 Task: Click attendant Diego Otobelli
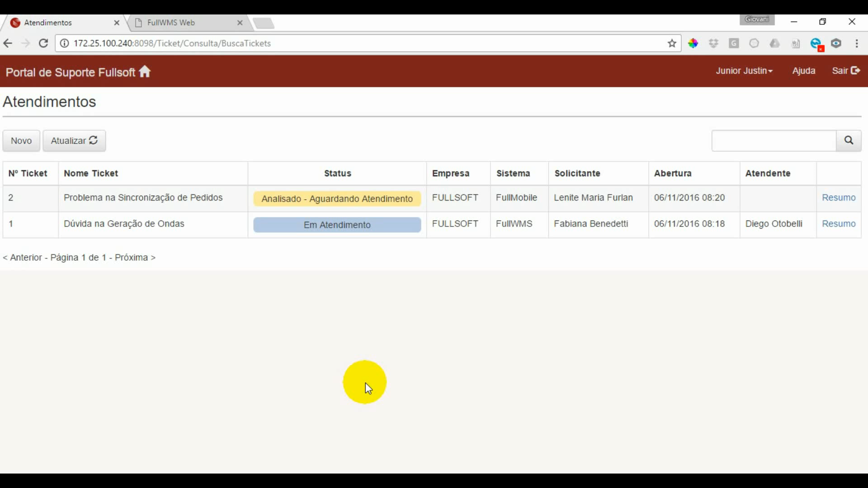pos(774,224)
